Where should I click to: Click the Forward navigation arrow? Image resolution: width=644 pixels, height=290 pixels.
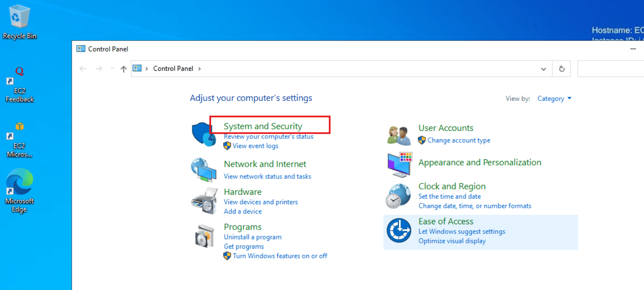(99, 68)
